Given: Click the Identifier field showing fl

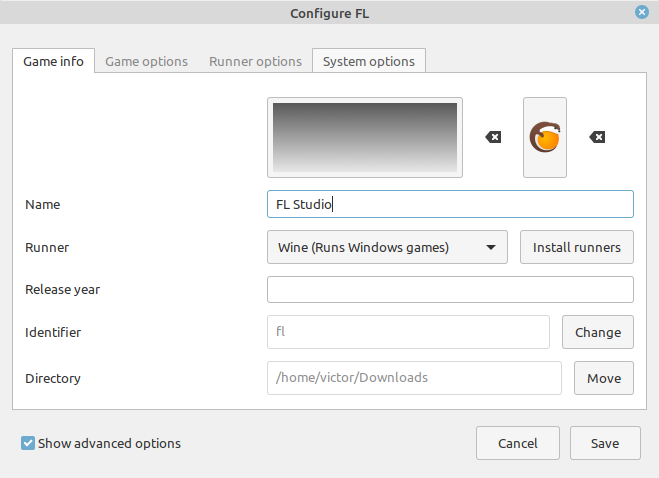Looking at the screenshot, I should (x=408, y=332).
